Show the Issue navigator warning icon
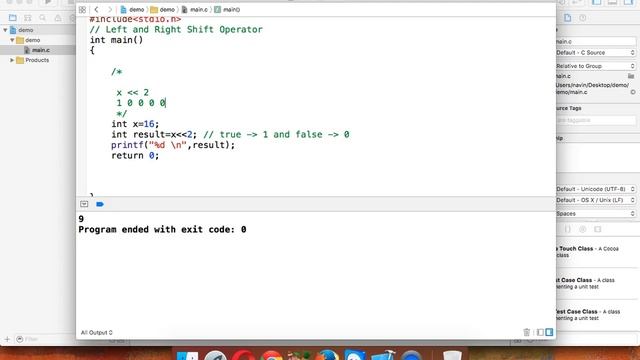 click(58, 18)
